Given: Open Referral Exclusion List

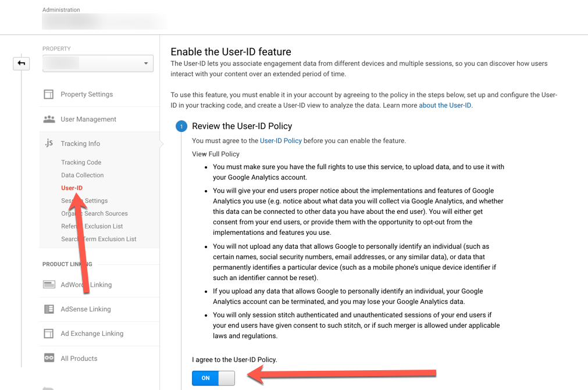Looking at the screenshot, I should (x=92, y=226).
